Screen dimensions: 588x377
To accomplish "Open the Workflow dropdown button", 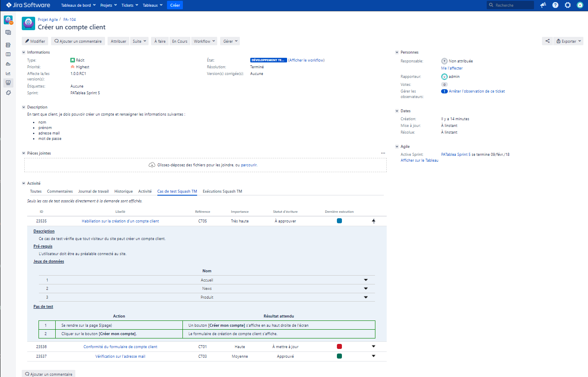I will [x=204, y=41].
